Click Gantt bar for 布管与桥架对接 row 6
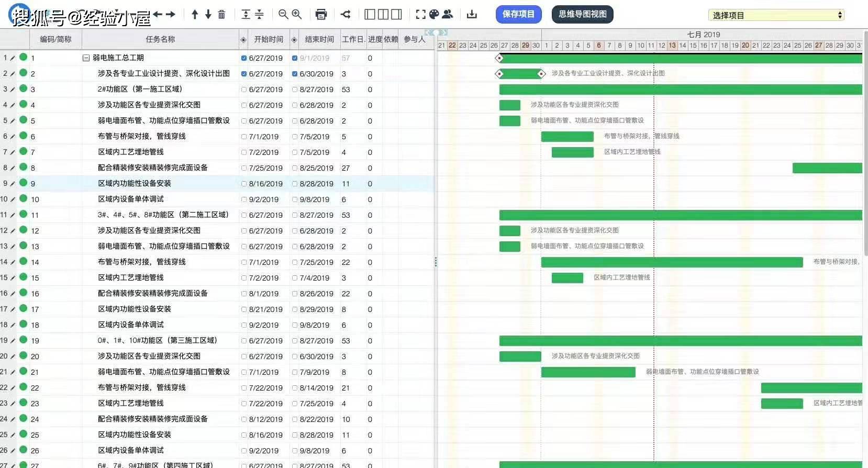This screenshot has width=868, height=468. (567, 137)
